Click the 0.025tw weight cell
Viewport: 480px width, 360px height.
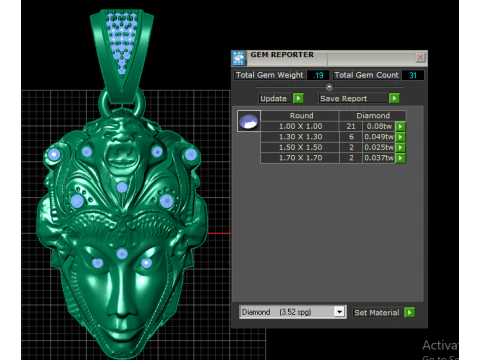(379, 147)
